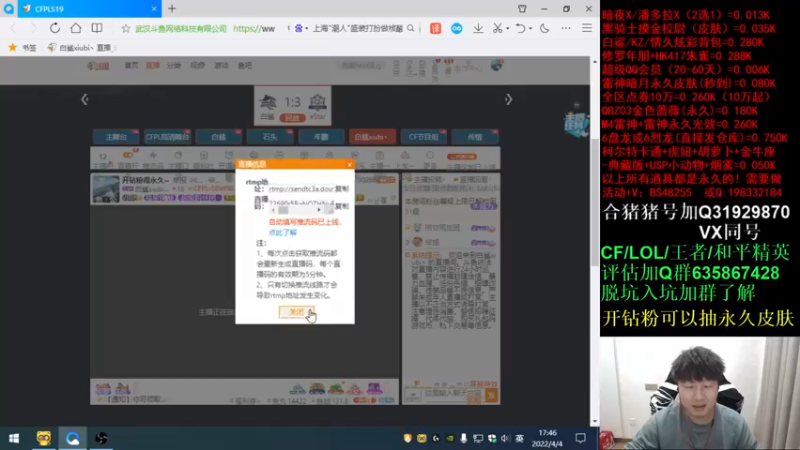
Task: Click the red translate extension icon
Action: coord(435,29)
